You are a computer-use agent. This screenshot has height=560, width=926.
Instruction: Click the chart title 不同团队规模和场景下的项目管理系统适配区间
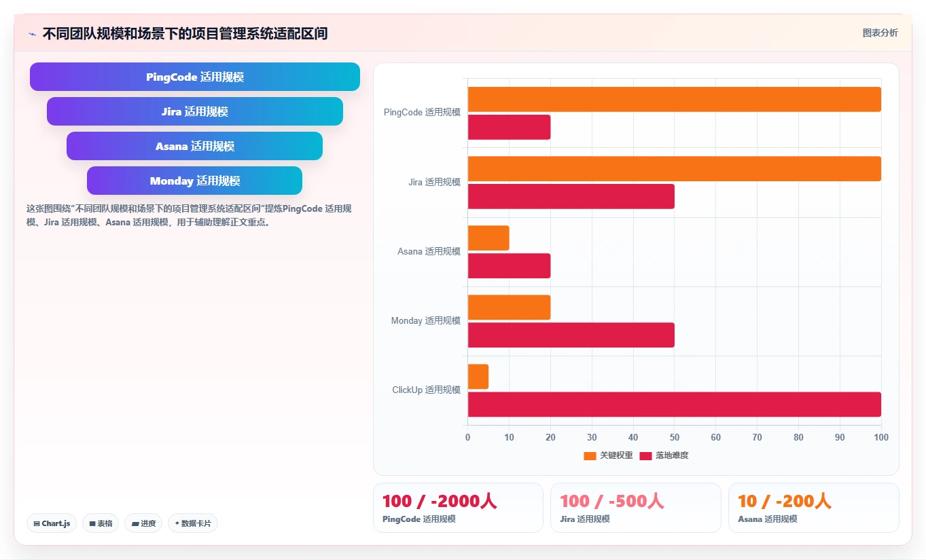pyautogui.click(x=185, y=33)
